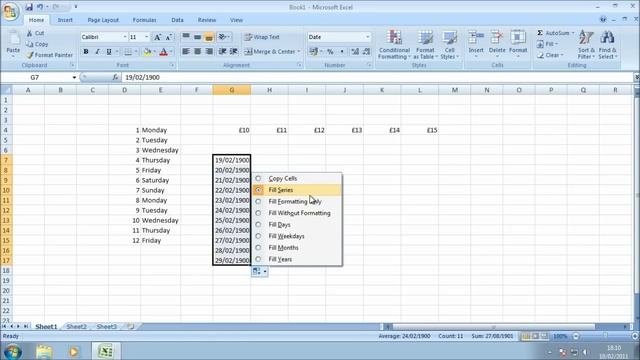This screenshot has height=360, width=640.
Task: Open the font size dropdown
Action: [x=147, y=37]
